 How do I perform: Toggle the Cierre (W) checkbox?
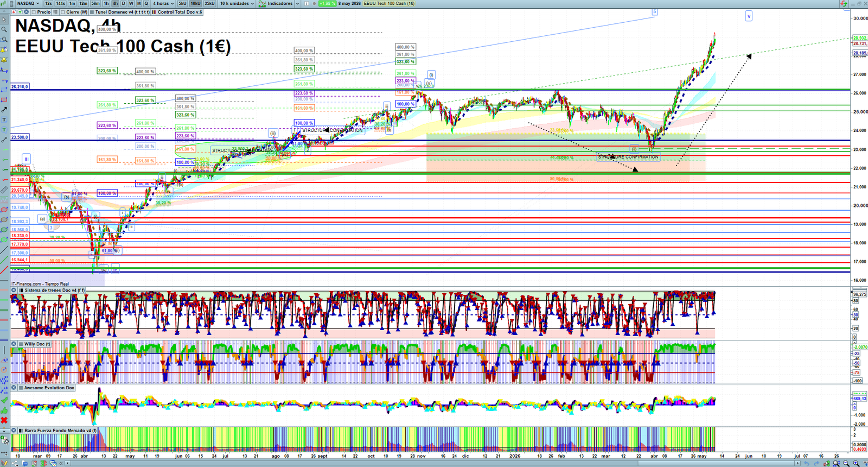pos(63,12)
